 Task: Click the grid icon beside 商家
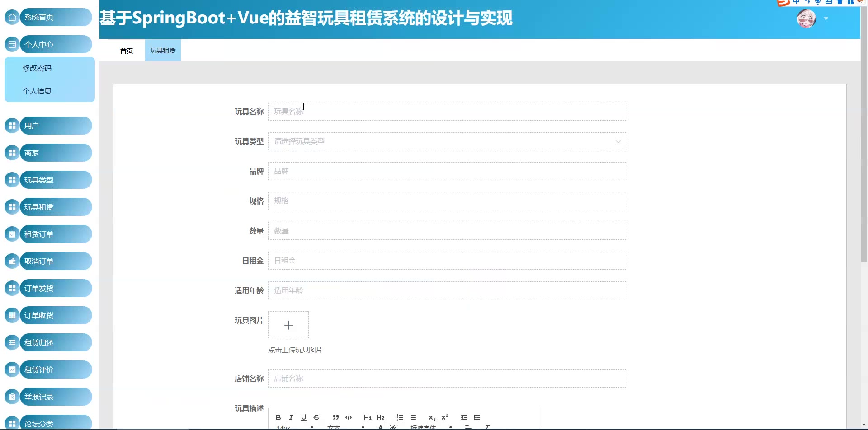(12, 153)
